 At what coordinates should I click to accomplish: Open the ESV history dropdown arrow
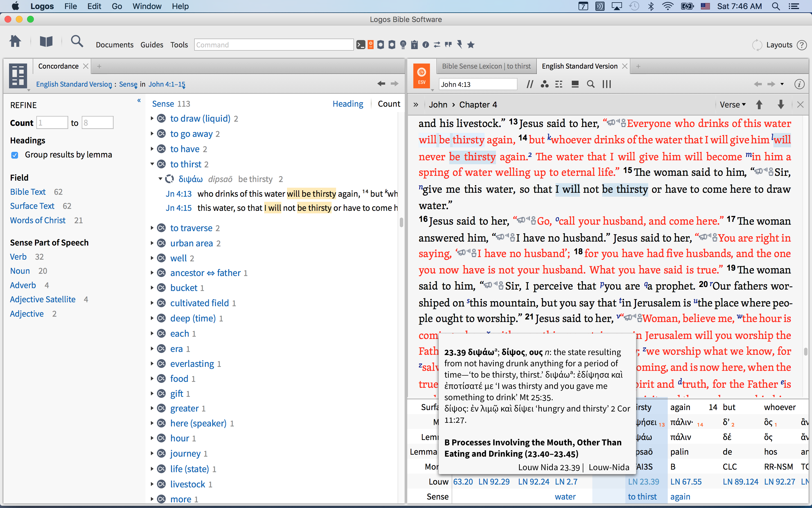[782, 84]
